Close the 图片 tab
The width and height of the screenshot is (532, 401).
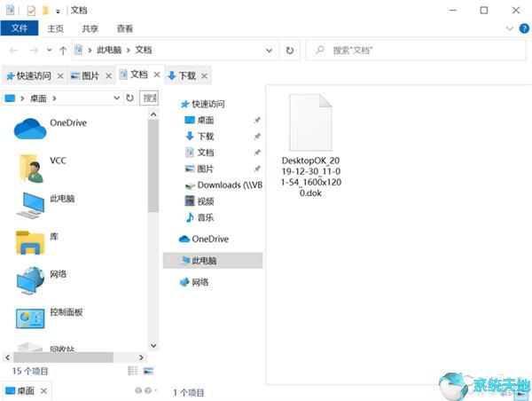point(108,75)
